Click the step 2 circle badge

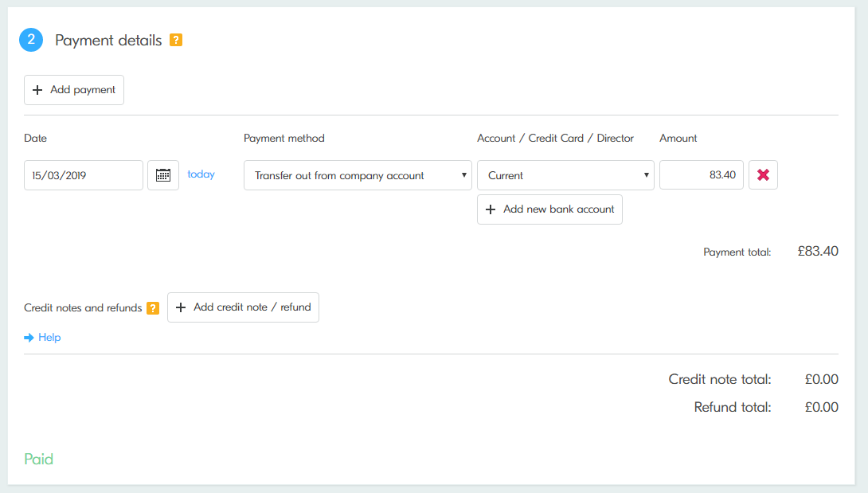click(x=31, y=40)
